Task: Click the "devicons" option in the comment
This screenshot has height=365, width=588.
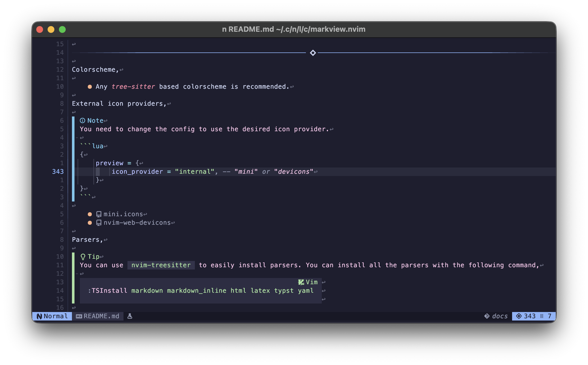Action: pos(294,172)
